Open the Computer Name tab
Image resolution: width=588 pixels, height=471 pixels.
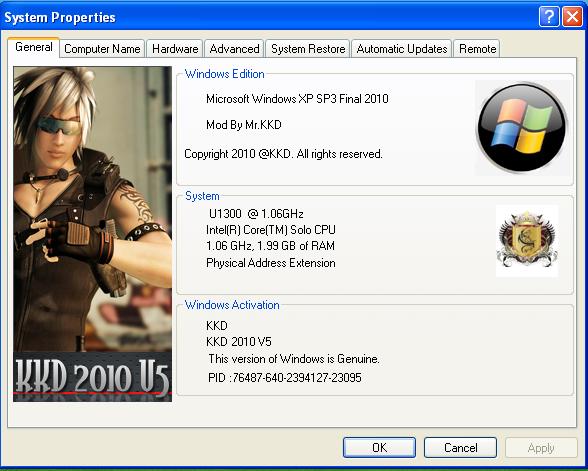[x=102, y=49]
